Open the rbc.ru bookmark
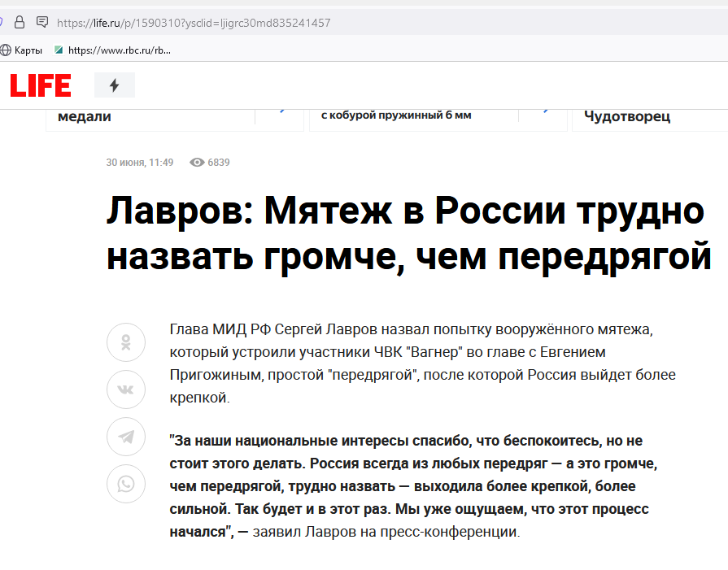 (x=113, y=50)
